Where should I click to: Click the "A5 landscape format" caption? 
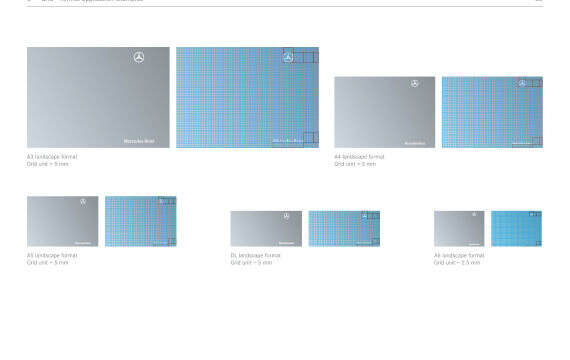click(52, 255)
